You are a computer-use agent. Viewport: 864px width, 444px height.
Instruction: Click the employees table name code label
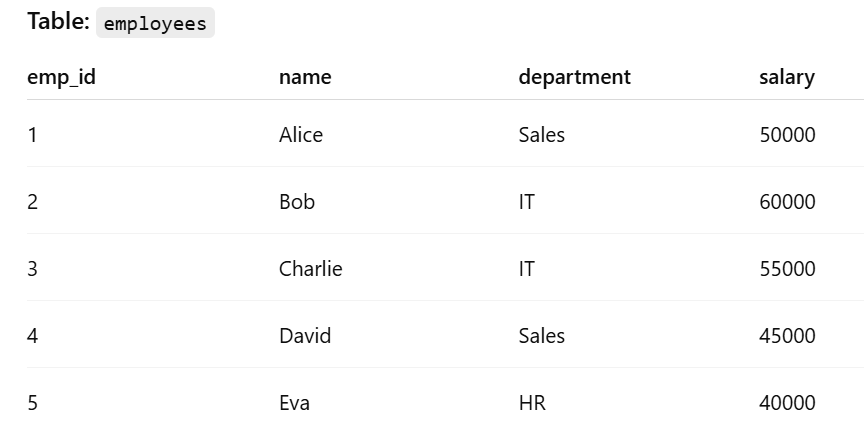[x=155, y=23]
